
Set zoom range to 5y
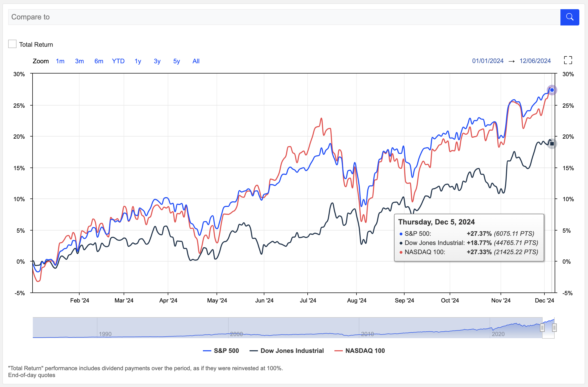pyautogui.click(x=176, y=61)
